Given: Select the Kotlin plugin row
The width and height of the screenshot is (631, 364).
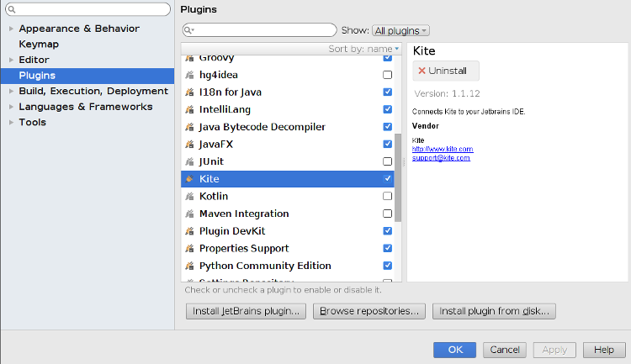Looking at the screenshot, I should (x=288, y=196).
